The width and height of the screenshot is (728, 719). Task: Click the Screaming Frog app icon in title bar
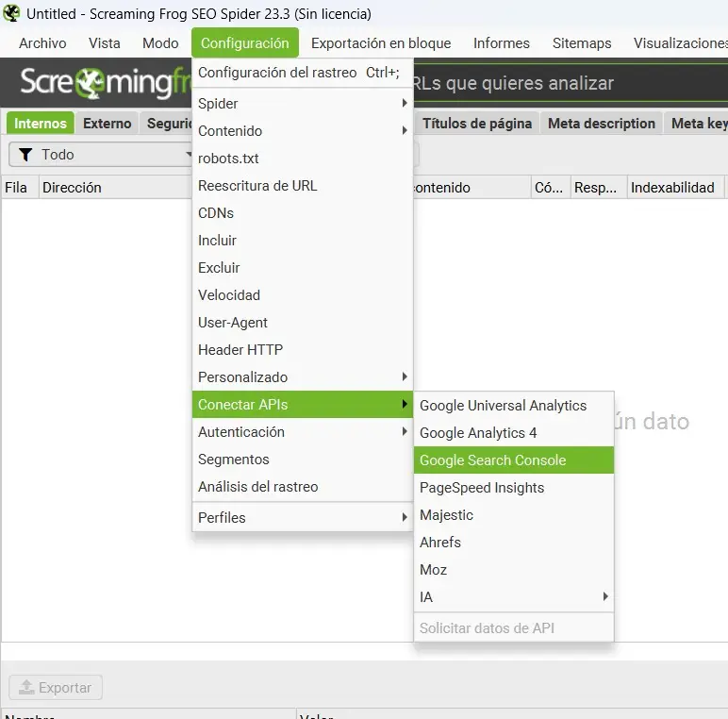tap(11, 13)
